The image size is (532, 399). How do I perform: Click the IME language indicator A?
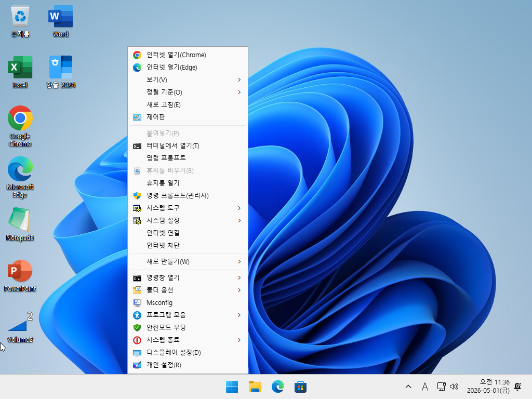point(425,387)
